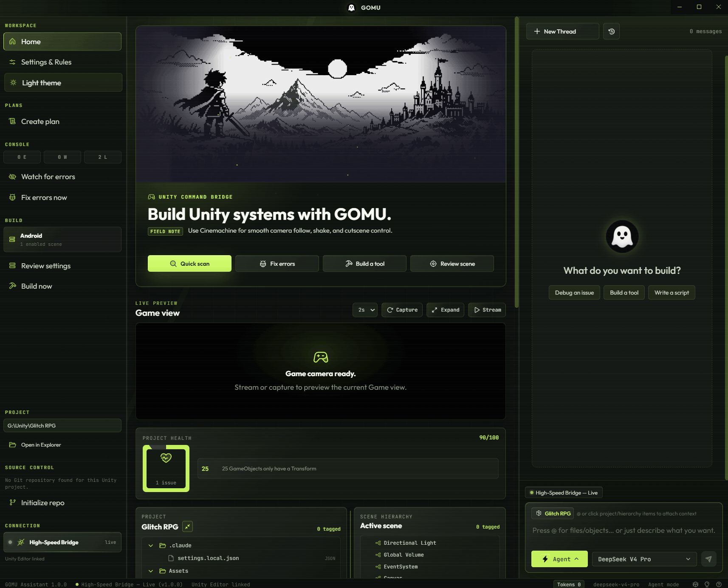Click the 90/100 project health score

[x=489, y=438]
